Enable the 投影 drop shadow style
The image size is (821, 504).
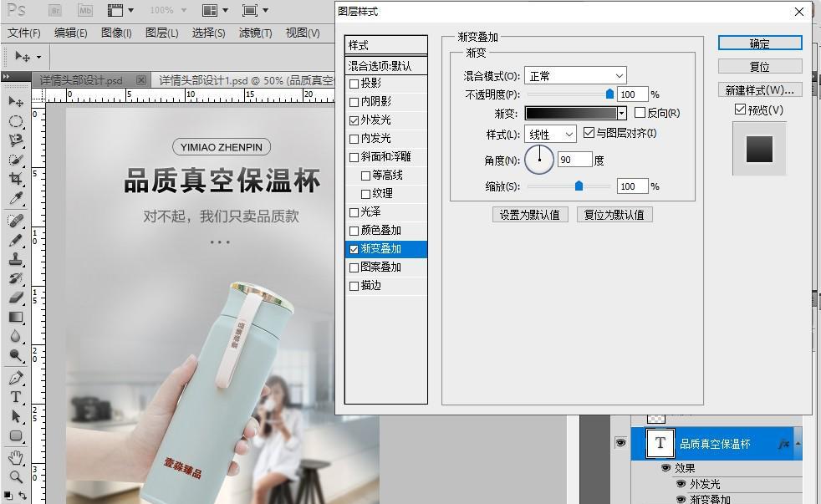click(x=354, y=84)
